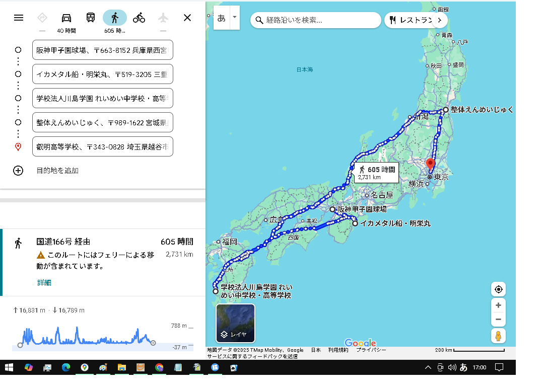The image size is (543, 392).
Task: Open Copilot from the taskbar
Action: (28, 367)
